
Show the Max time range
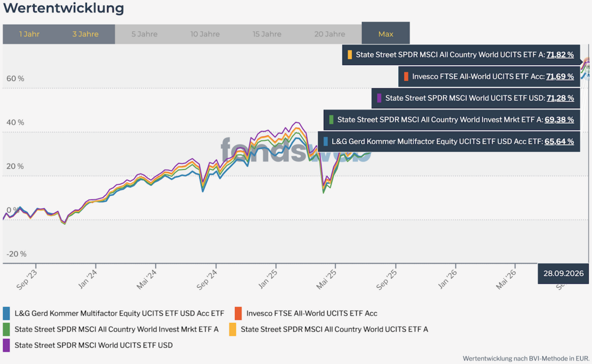point(385,33)
